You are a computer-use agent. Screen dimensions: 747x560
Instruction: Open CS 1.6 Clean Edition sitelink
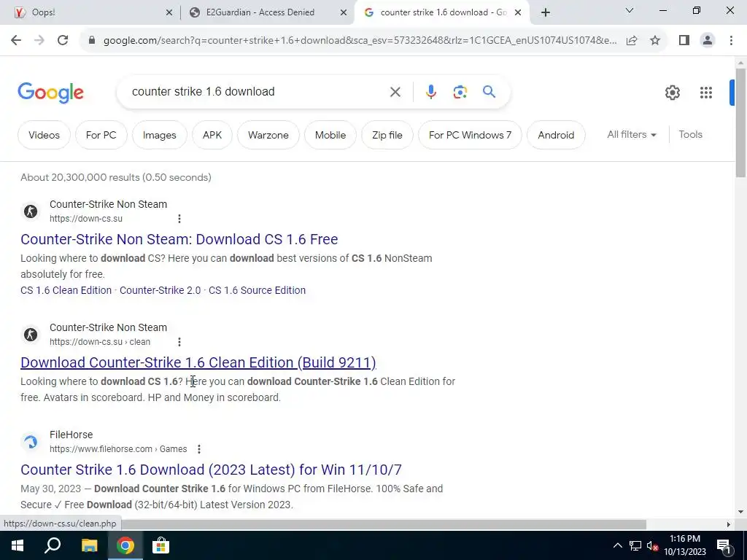click(66, 290)
